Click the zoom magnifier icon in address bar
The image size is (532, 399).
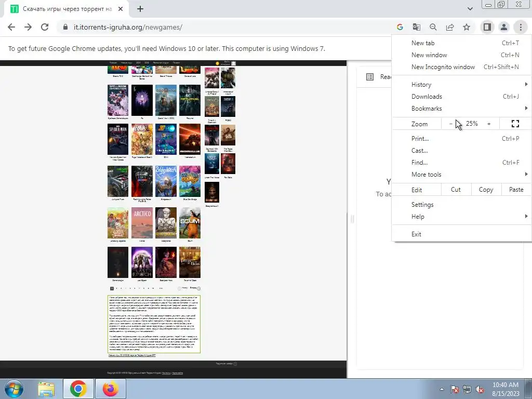(433, 27)
